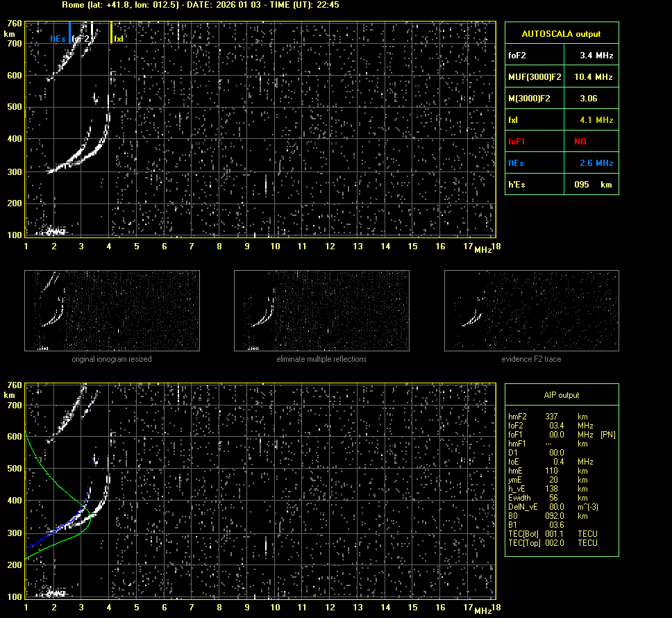Viewport: 672px width, 618px height.
Task: Select the blue ftEs 2.6 MHz value
Action: click(596, 163)
